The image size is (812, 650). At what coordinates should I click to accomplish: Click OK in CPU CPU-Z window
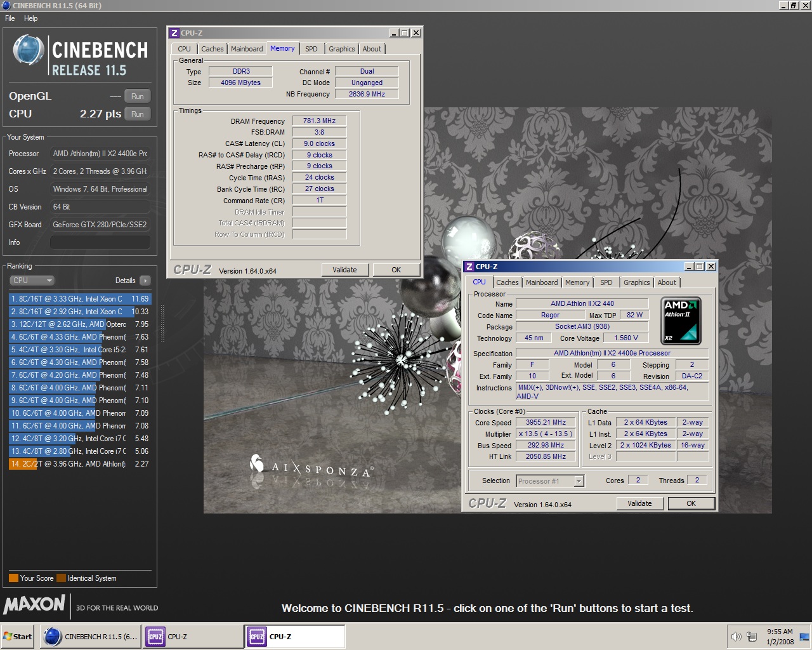[x=691, y=503]
